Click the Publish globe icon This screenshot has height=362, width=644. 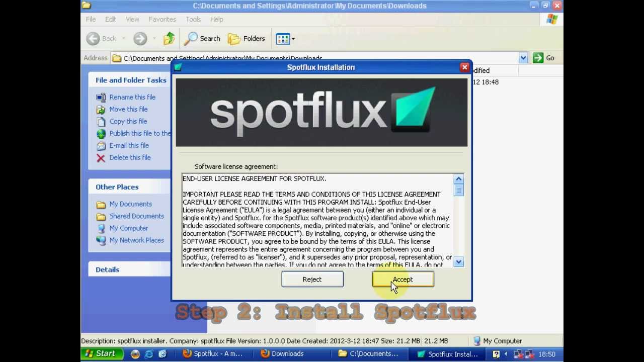[101, 134]
